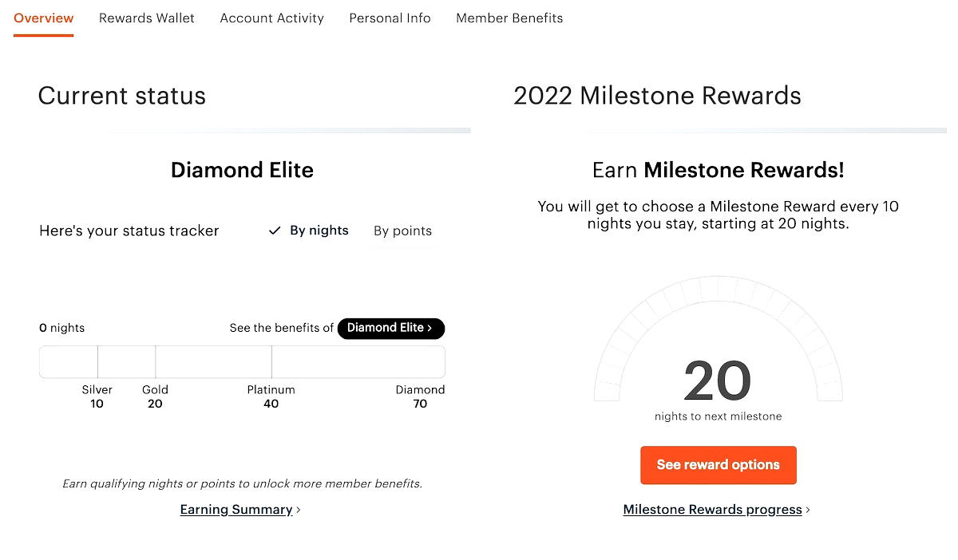
Task: Switch to the Rewards Wallet tab
Action: coord(146,18)
